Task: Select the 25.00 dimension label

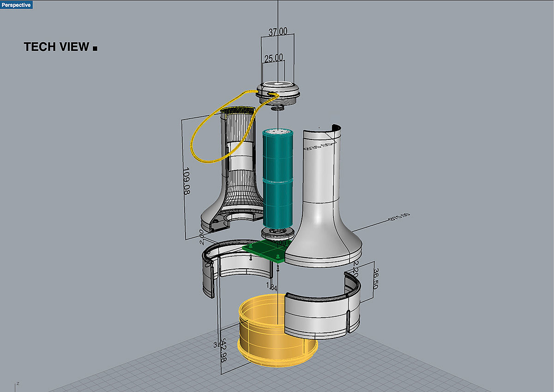Action: click(x=273, y=58)
